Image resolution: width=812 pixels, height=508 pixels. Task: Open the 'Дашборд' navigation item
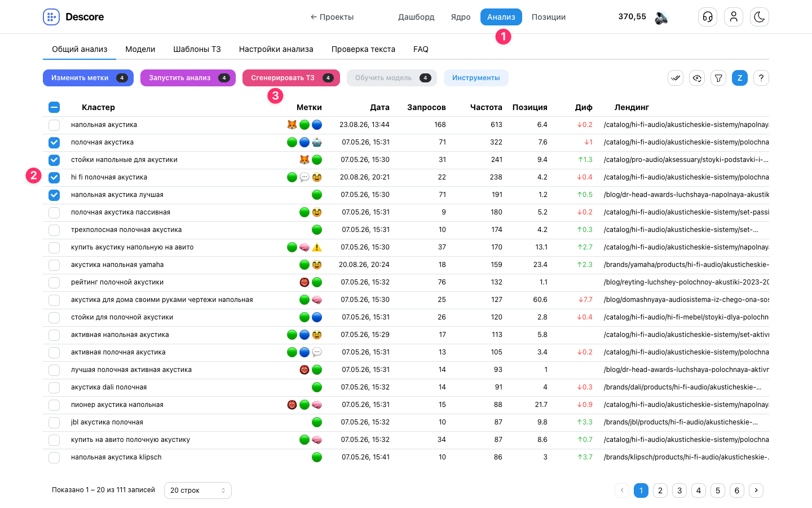(x=416, y=17)
